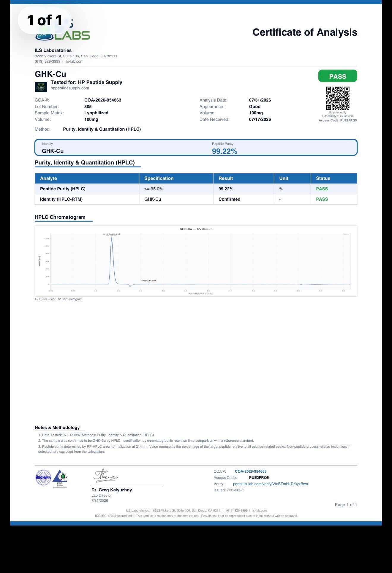392x573 pixels.
Task: Click the "Page 1 of 1" footer label
Action: (346, 505)
